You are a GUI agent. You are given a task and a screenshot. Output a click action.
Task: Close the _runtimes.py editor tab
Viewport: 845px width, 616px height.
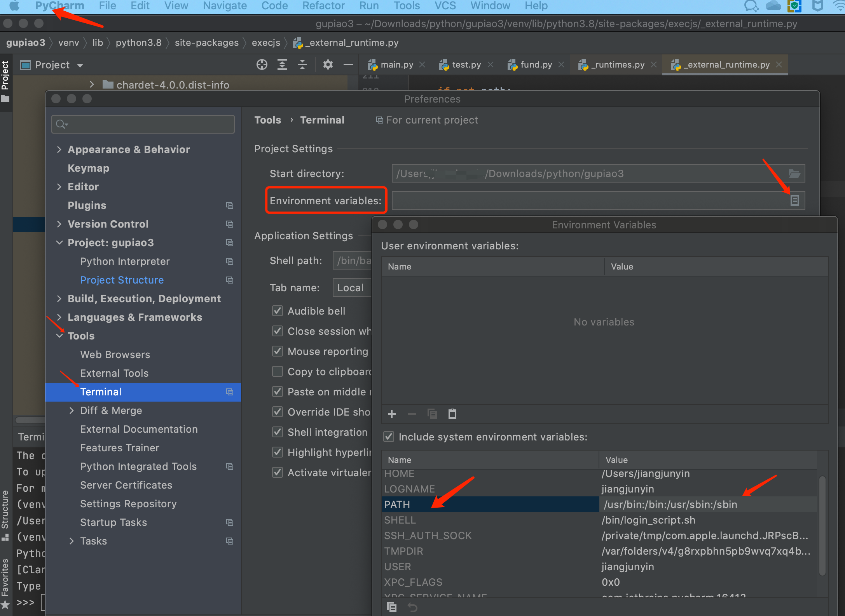tap(654, 65)
